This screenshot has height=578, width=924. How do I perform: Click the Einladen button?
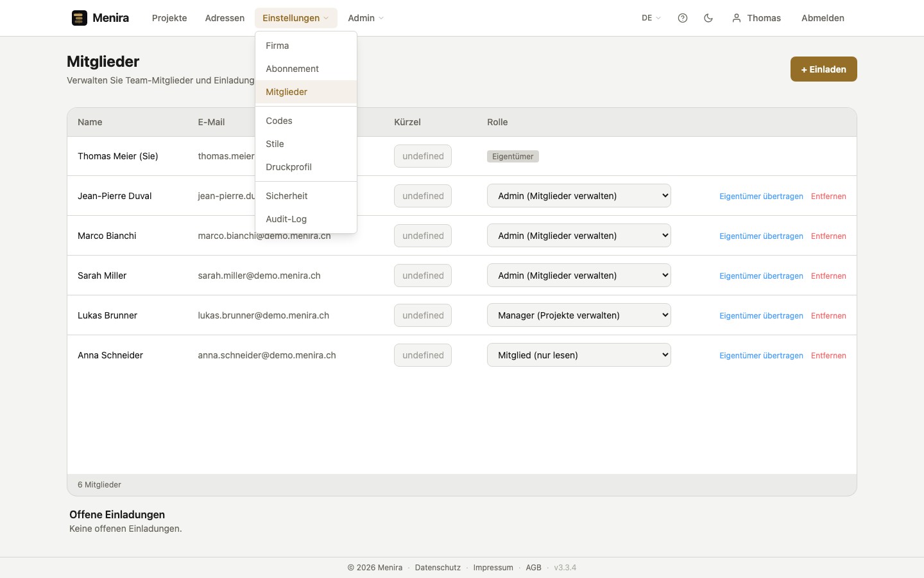coord(824,69)
